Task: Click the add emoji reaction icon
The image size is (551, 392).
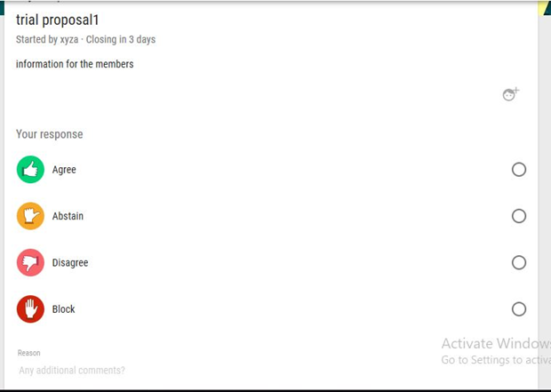Action: [510, 94]
